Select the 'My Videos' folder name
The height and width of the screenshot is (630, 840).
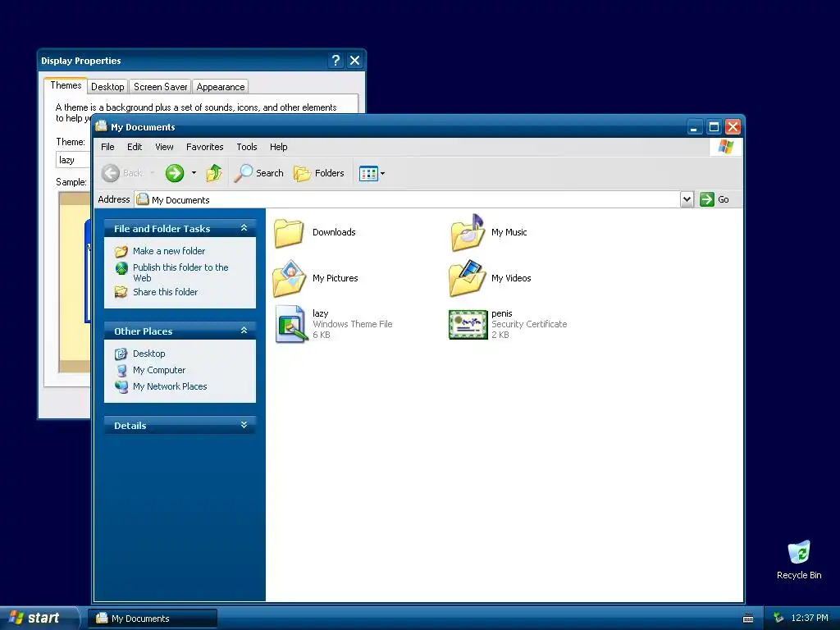pyautogui.click(x=511, y=278)
